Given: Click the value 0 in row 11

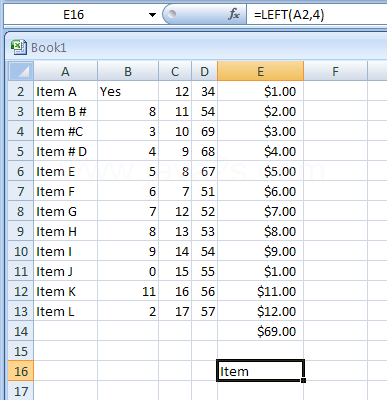Looking at the screenshot, I should click(128, 271).
